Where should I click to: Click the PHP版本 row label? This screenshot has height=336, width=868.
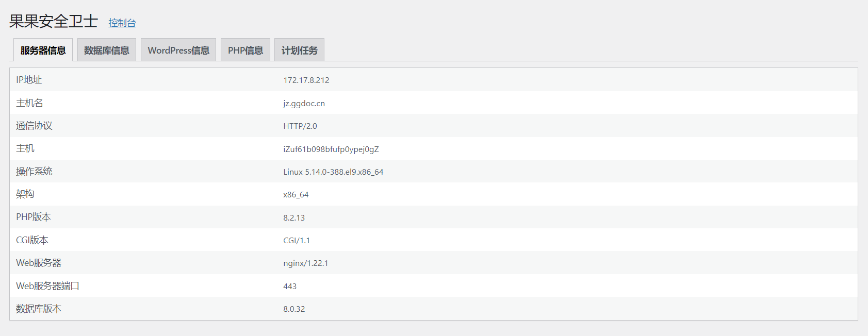point(34,217)
